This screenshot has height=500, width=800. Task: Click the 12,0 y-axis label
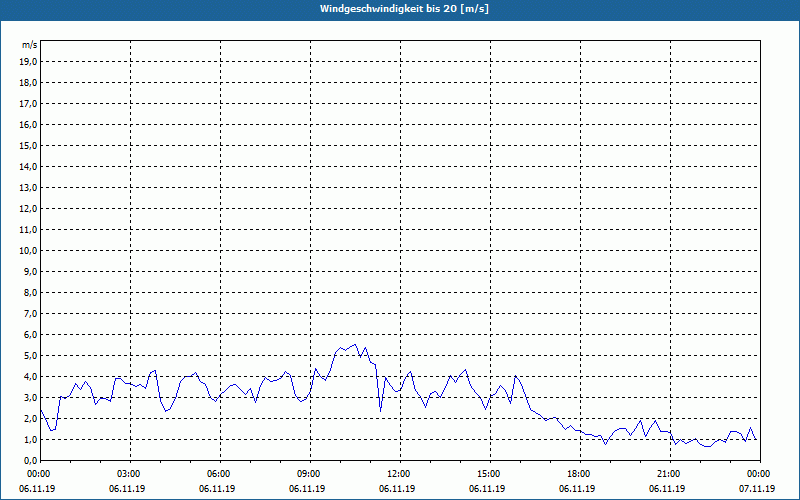coord(28,209)
